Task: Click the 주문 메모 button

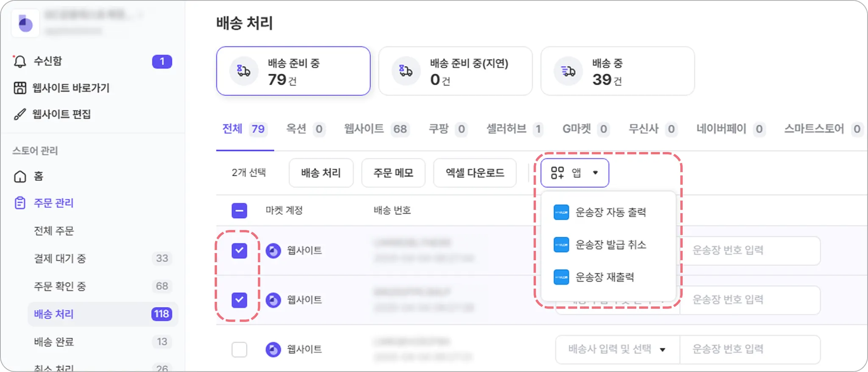Action: (x=393, y=173)
